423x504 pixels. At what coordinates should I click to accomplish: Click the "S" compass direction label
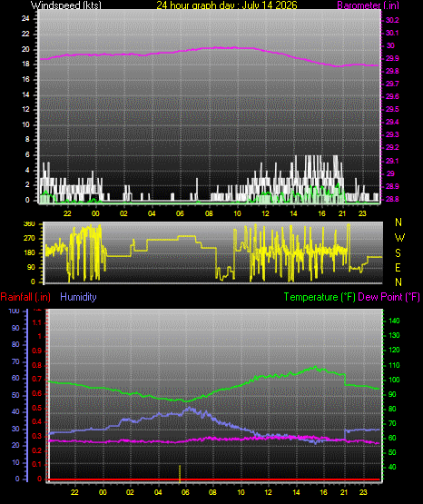[398, 253]
